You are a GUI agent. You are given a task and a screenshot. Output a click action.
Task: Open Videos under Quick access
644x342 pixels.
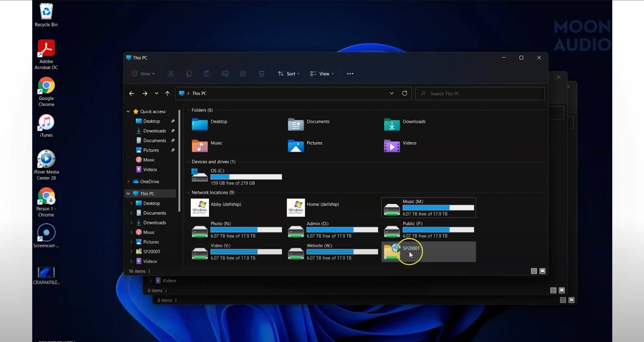[150, 169]
